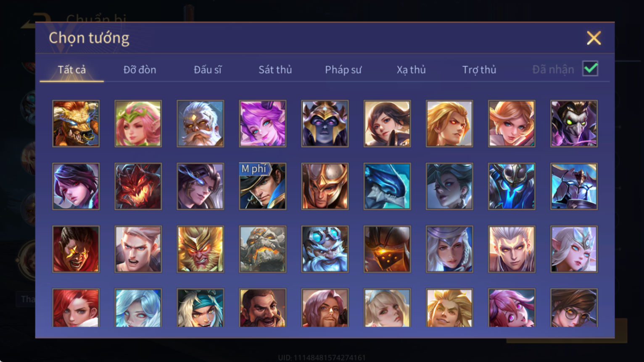The width and height of the screenshot is (644, 362).
Task: Select the blue dwarf with goggles
Action: coord(325,249)
